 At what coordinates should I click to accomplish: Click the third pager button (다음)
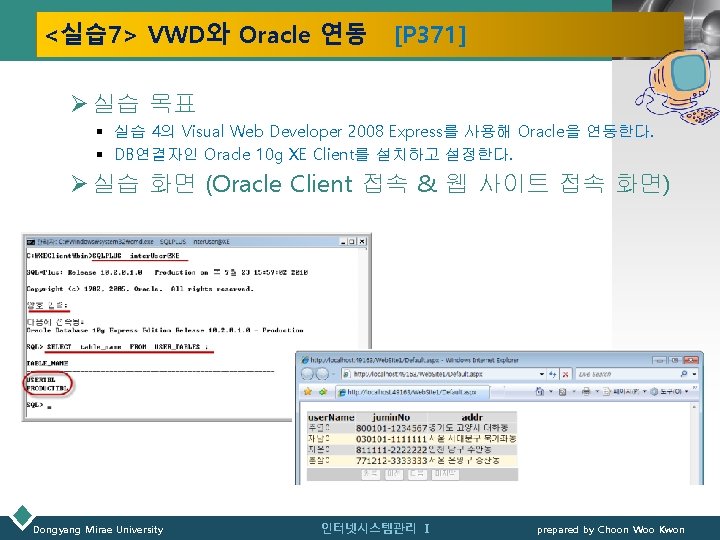(x=417, y=473)
